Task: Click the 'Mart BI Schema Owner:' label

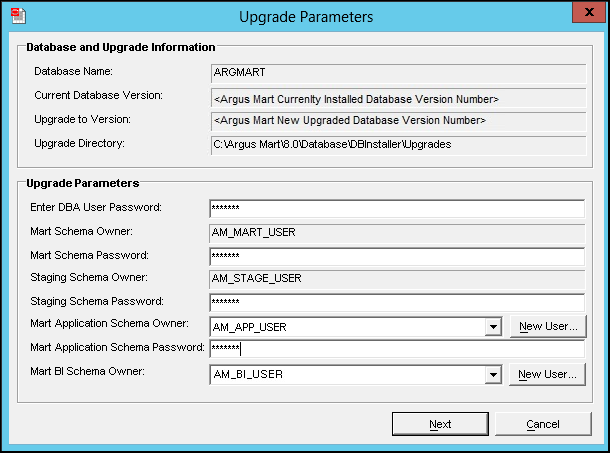Action: pos(87,371)
